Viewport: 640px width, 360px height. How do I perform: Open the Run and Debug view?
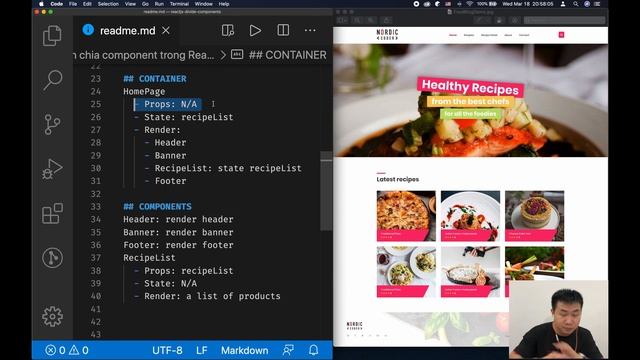[52, 169]
